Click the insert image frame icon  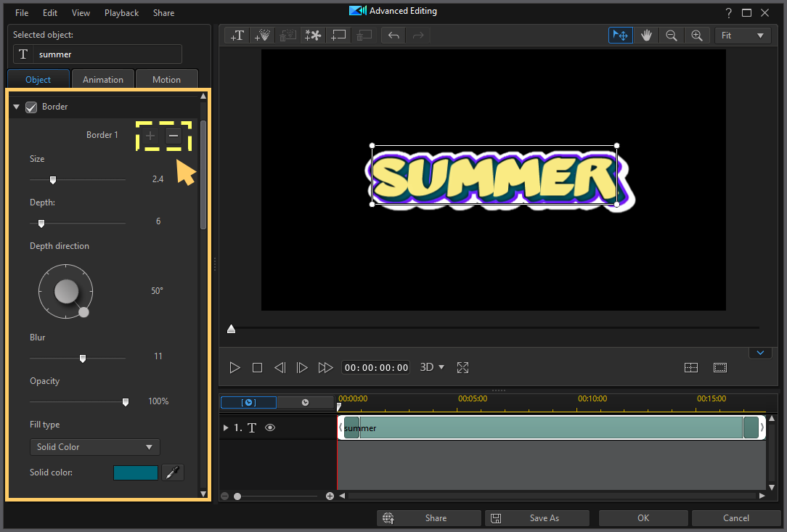[x=338, y=35]
